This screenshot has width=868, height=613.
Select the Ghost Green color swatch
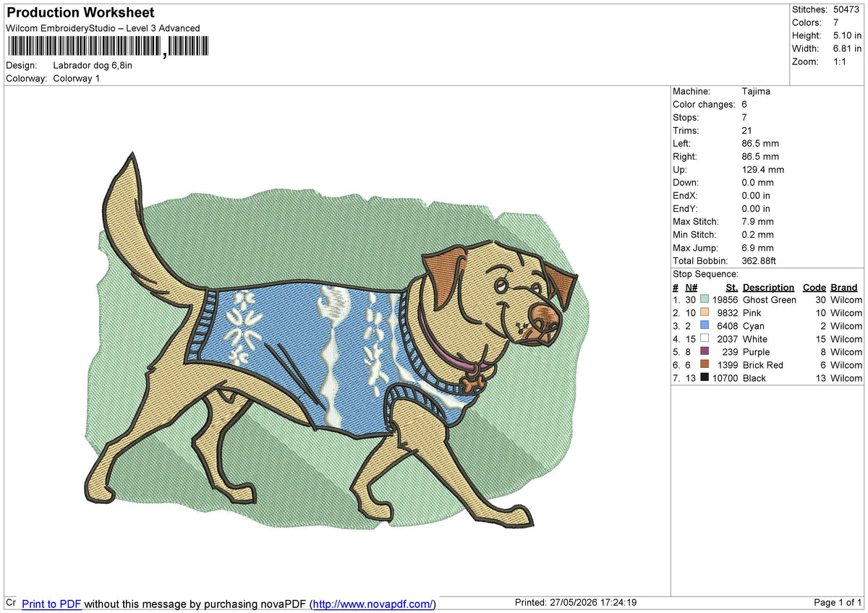[705, 300]
